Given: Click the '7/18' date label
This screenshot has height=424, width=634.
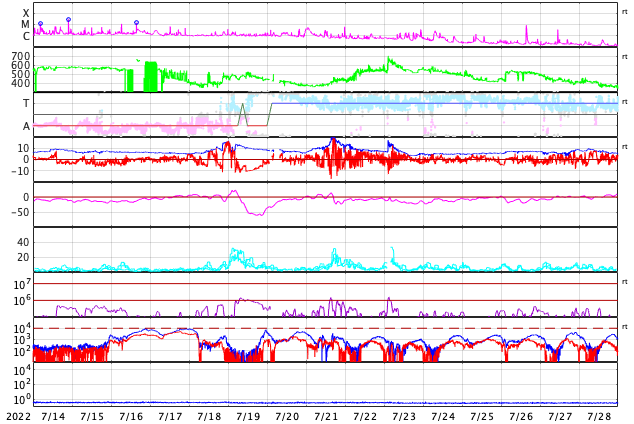Looking at the screenshot, I should click(x=209, y=416).
